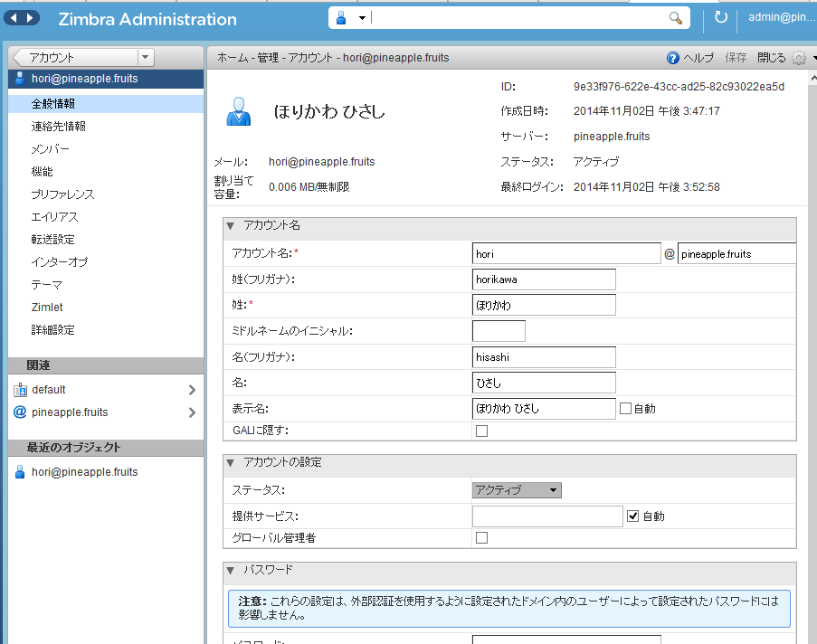Image resolution: width=817 pixels, height=644 pixels.
Task: Click the 姓 field with ほりかわ
Action: tap(544, 305)
